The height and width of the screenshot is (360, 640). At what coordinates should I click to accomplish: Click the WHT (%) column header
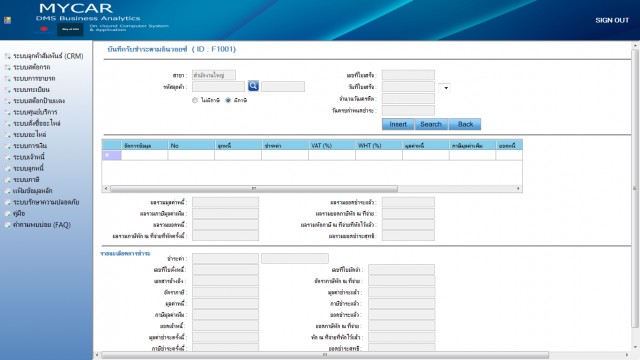pos(378,145)
